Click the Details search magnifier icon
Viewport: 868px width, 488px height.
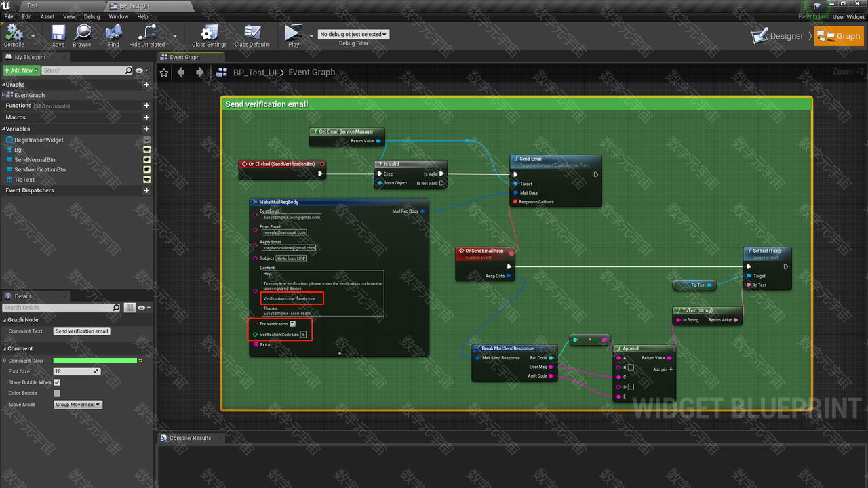click(x=116, y=308)
